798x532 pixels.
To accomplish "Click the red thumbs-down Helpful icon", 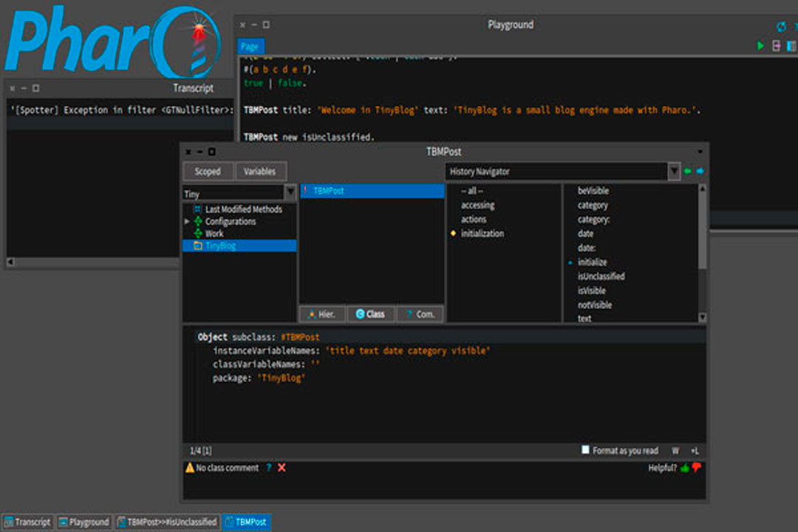I will [x=696, y=468].
